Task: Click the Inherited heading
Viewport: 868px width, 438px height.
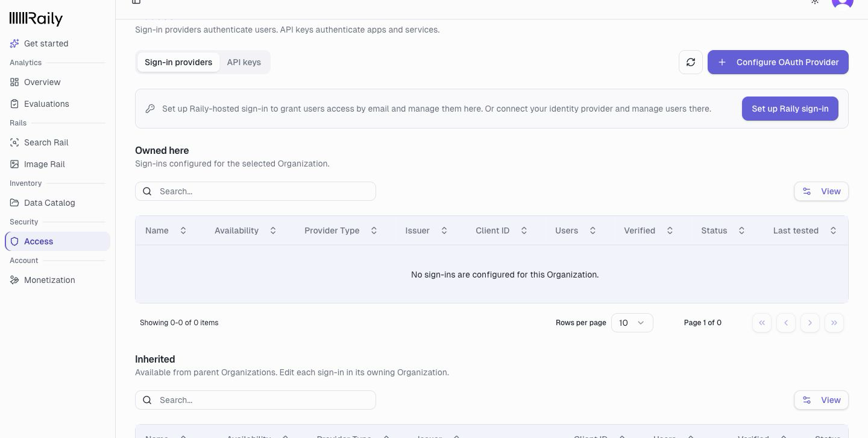Action: (155, 359)
